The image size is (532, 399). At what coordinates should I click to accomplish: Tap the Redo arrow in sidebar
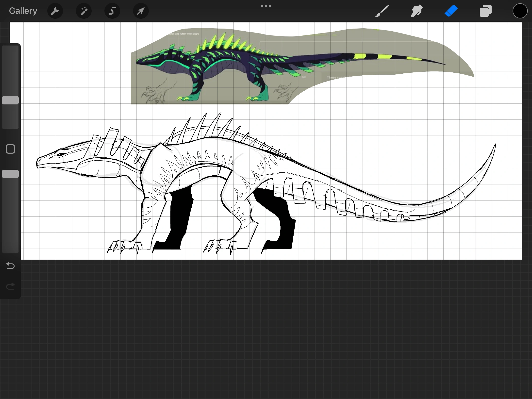pyautogui.click(x=10, y=286)
